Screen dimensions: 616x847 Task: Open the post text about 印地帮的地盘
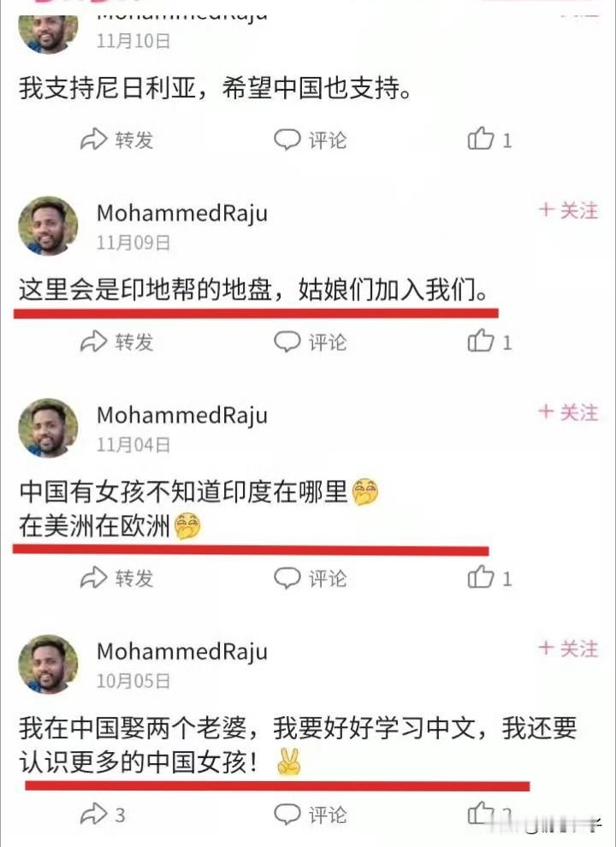click(x=253, y=290)
